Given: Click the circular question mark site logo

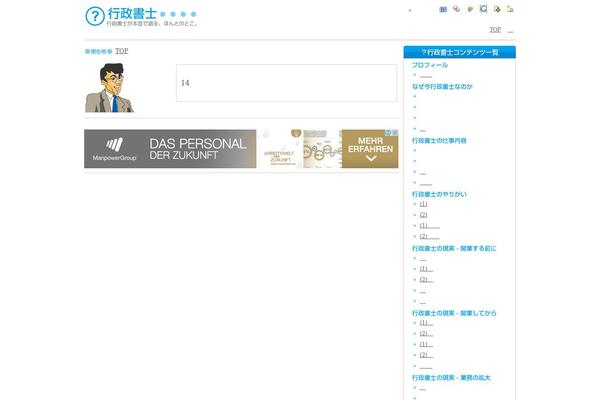Looking at the screenshot, I should [x=95, y=16].
